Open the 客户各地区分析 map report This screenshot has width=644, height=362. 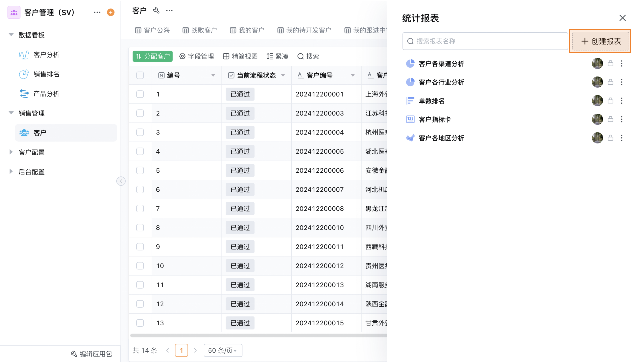[x=441, y=138]
